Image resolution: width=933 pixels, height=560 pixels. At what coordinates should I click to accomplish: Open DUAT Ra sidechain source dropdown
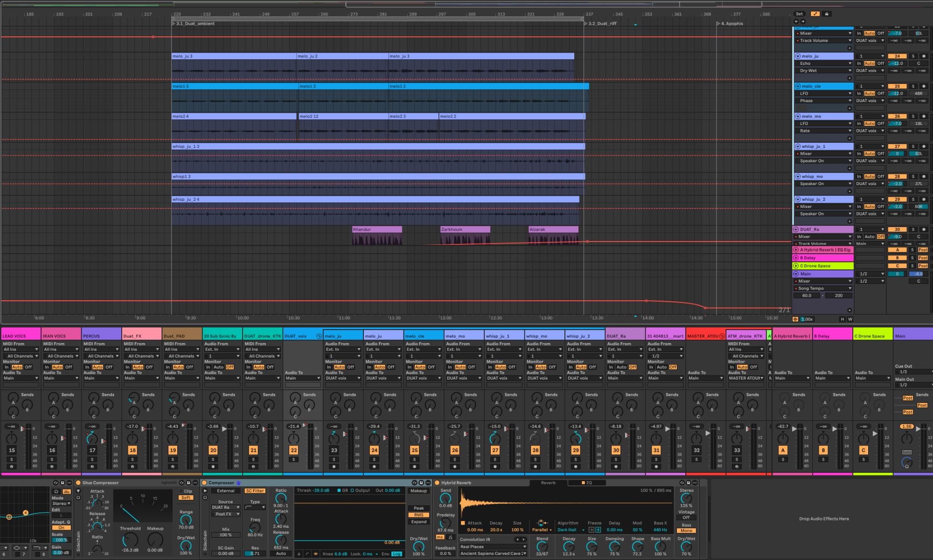225,507
